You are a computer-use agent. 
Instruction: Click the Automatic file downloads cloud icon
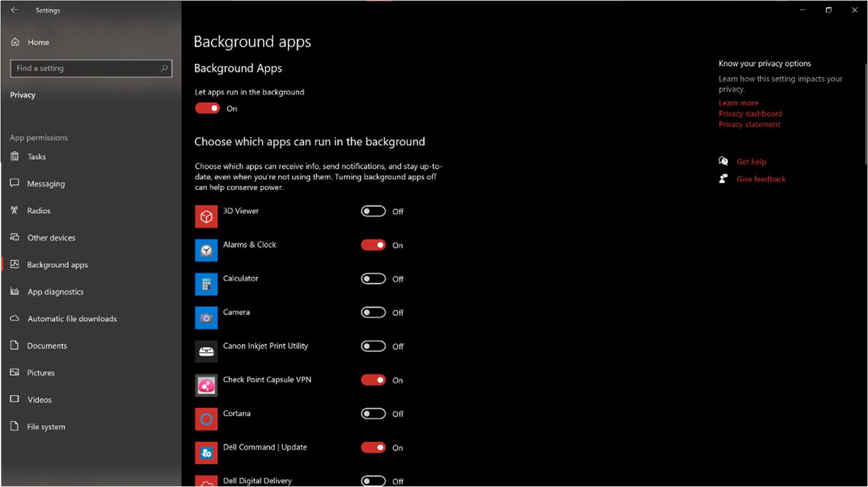[x=15, y=318]
